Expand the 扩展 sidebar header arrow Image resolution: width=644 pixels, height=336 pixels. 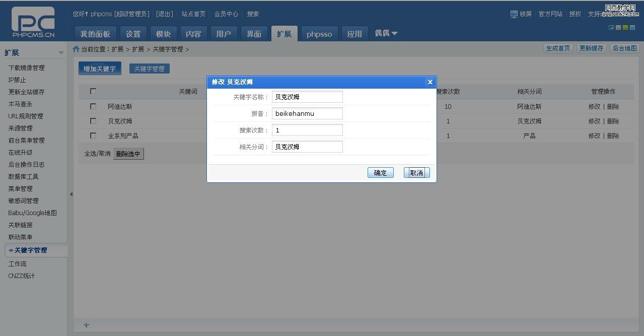tap(61, 53)
